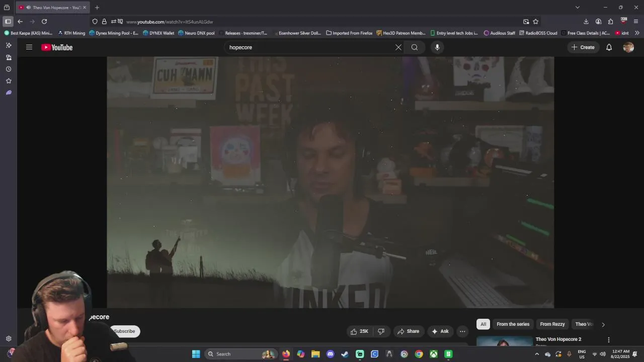Go to the YouTube home logo

point(57,47)
